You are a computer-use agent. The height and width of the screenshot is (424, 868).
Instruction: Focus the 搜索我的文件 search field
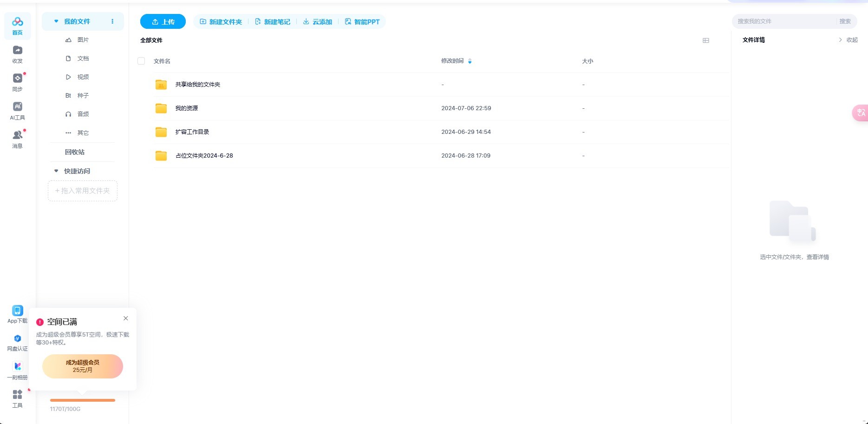coord(785,21)
